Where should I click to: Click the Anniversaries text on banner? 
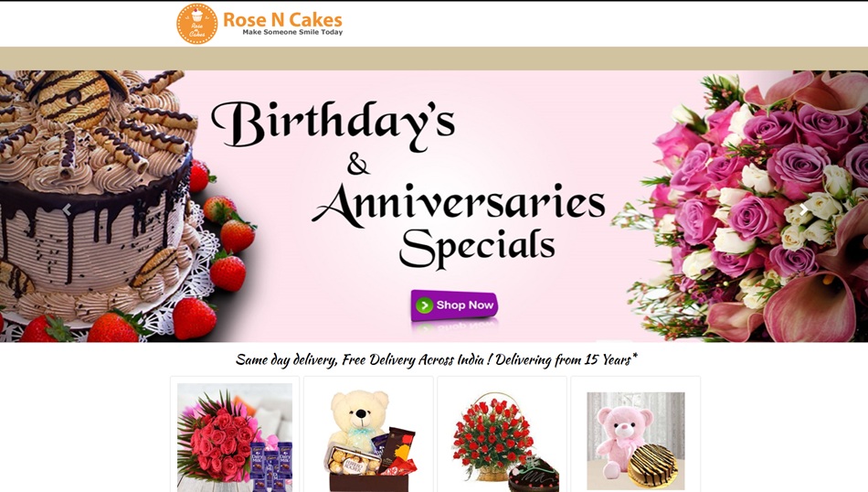pos(459,203)
